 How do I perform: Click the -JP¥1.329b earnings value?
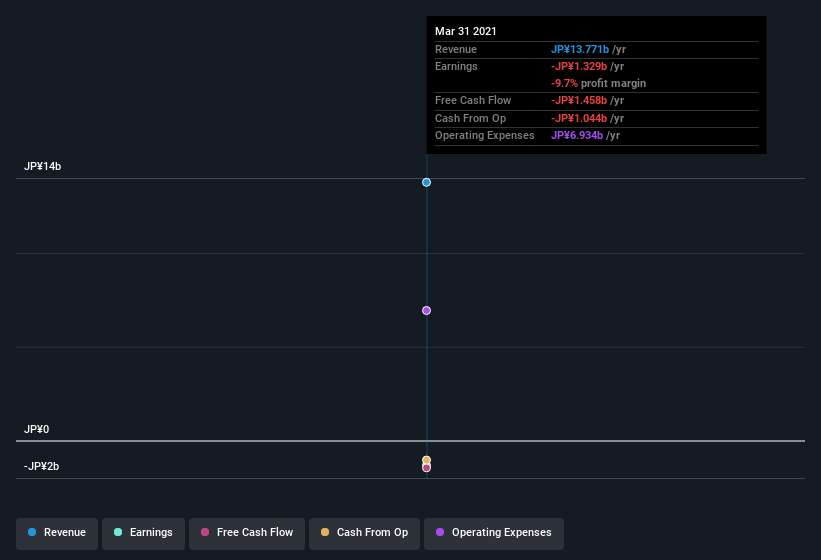pos(579,66)
